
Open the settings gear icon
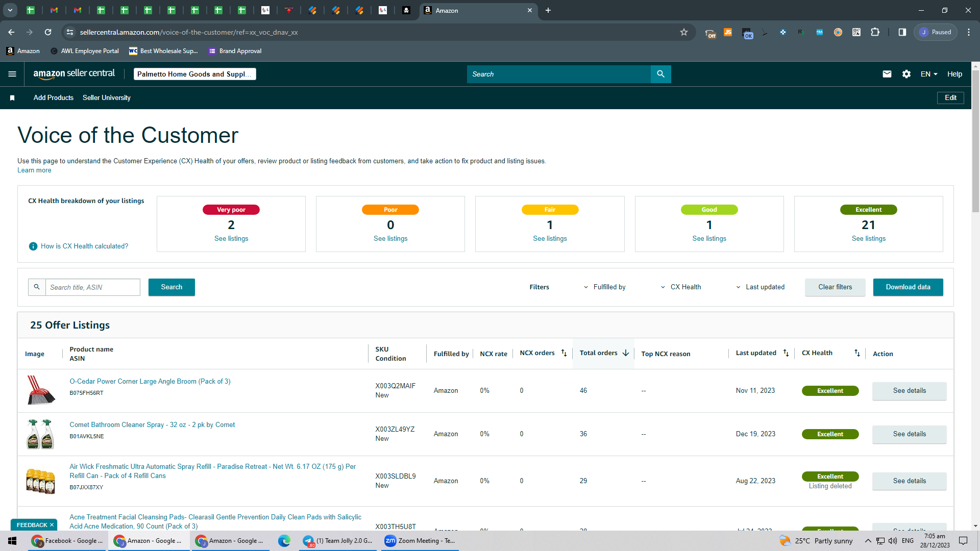906,74
